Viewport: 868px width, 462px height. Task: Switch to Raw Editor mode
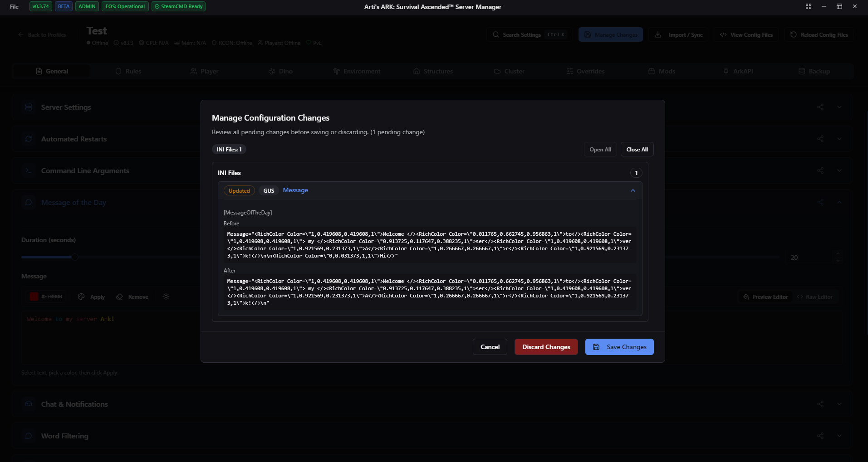pyautogui.click(x=814, y=297)
